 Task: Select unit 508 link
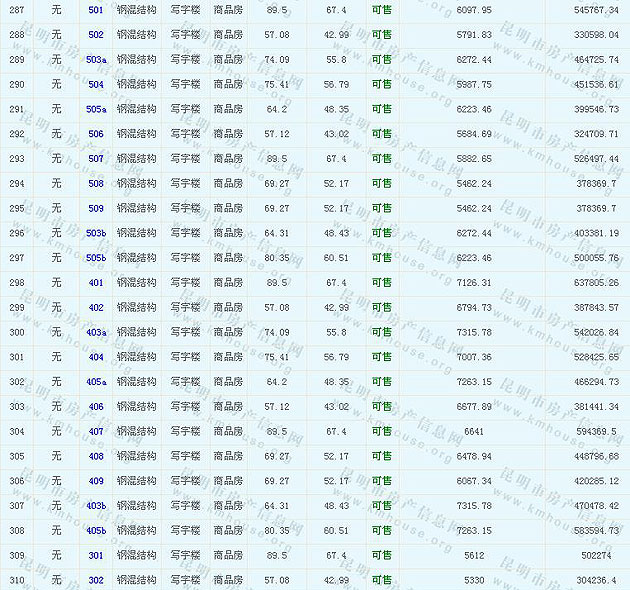click(x=95, y=184)
